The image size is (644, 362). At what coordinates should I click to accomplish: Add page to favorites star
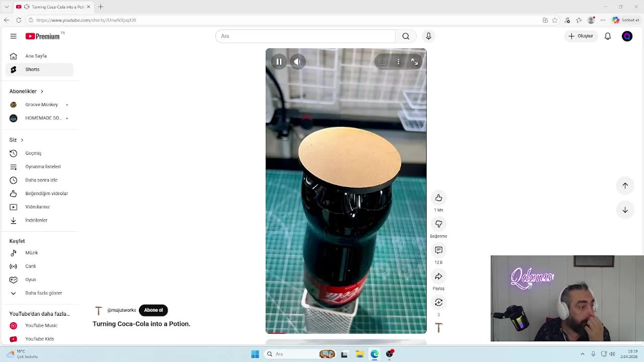[555, 20]
